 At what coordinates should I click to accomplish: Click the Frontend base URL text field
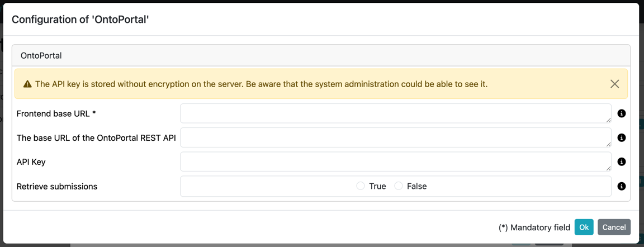coord(396,113)
